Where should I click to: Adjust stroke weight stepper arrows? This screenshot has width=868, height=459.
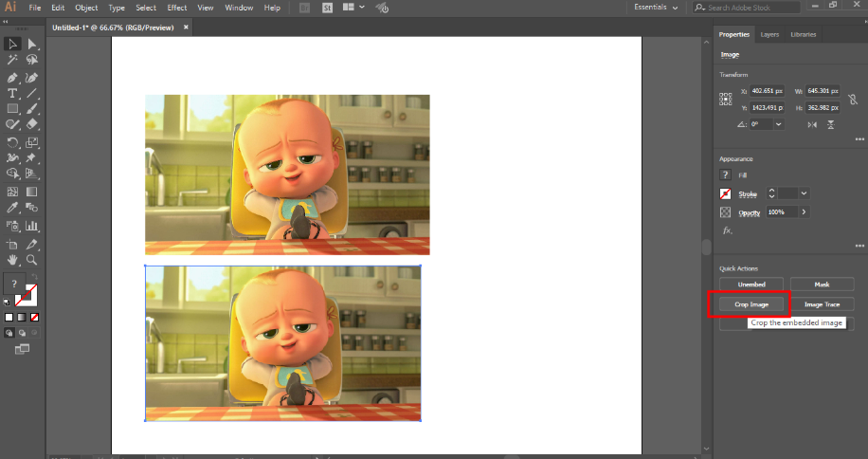coord(771,193)
